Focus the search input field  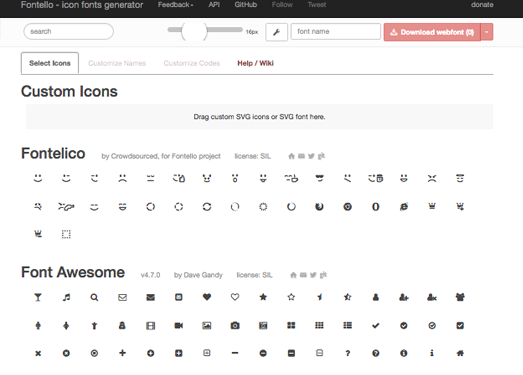[x=69, y=31]
